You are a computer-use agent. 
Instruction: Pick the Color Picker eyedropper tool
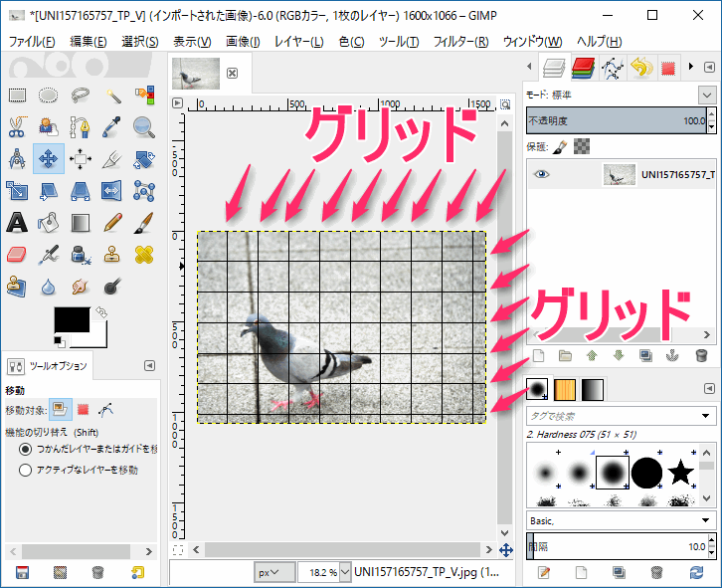coord(112,127)
